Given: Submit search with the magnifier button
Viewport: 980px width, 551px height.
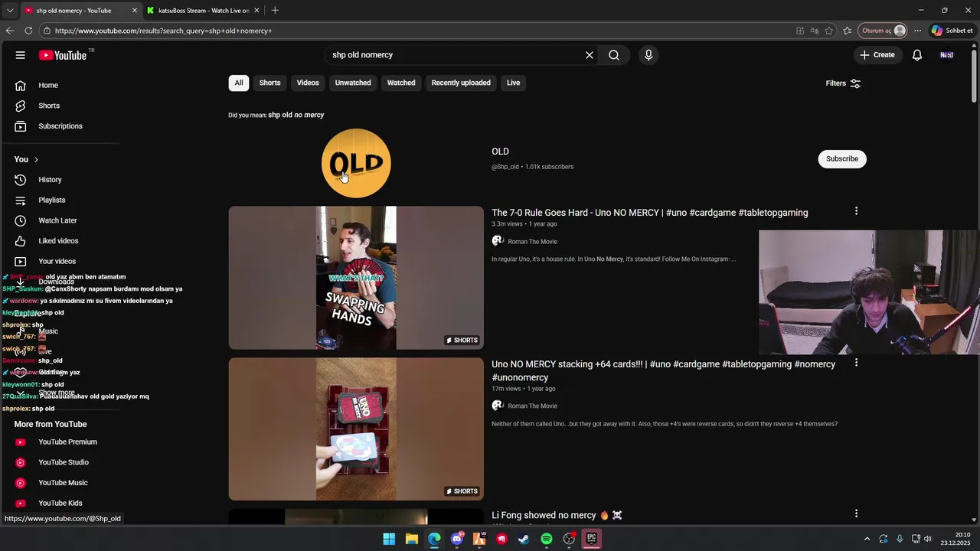Looking at the screenshot, I should tap(614, 55).
